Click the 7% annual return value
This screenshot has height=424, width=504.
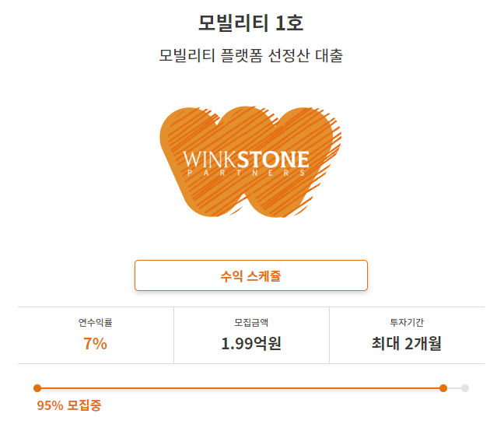point(95,344)
